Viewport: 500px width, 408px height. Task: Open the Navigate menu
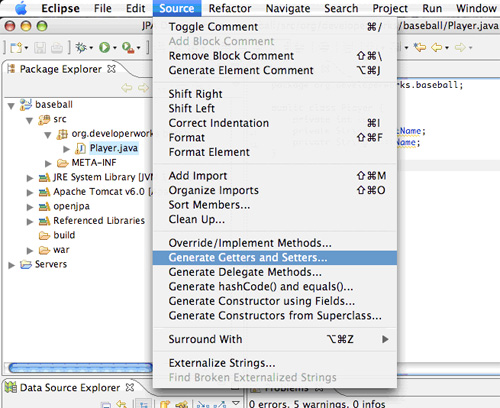[x=288, y=8]
